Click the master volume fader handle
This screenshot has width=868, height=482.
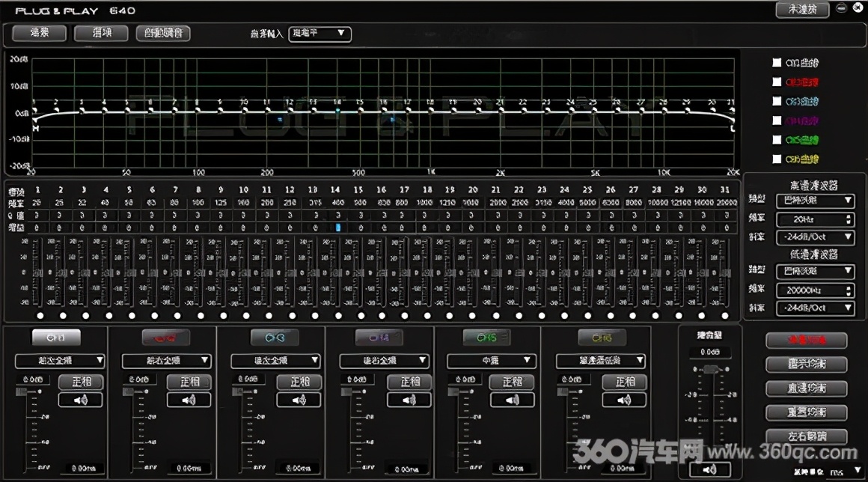click(709, 370)
